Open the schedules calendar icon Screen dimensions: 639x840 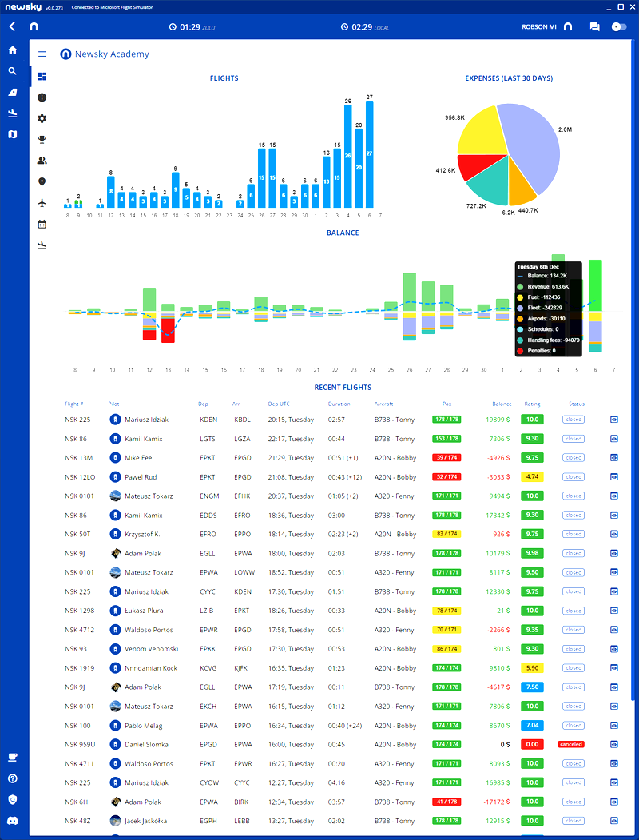point(42,224)
